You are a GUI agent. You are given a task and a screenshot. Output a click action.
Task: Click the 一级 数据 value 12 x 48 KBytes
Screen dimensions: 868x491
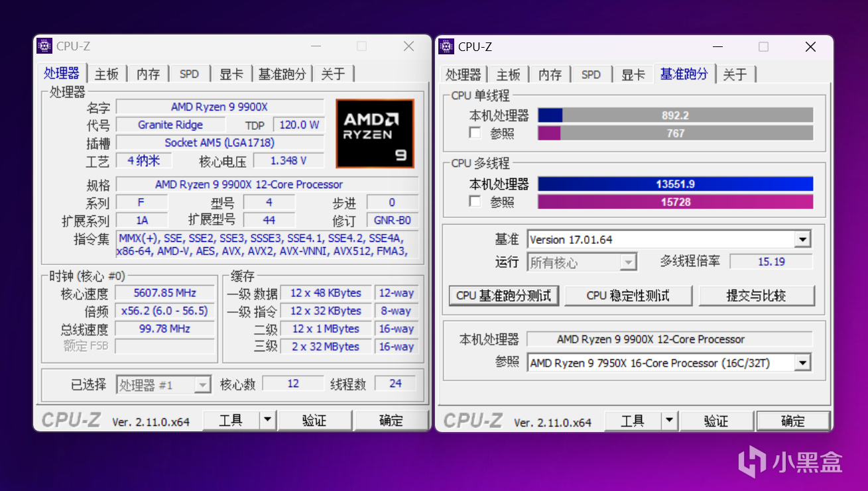tap(326, 293)
